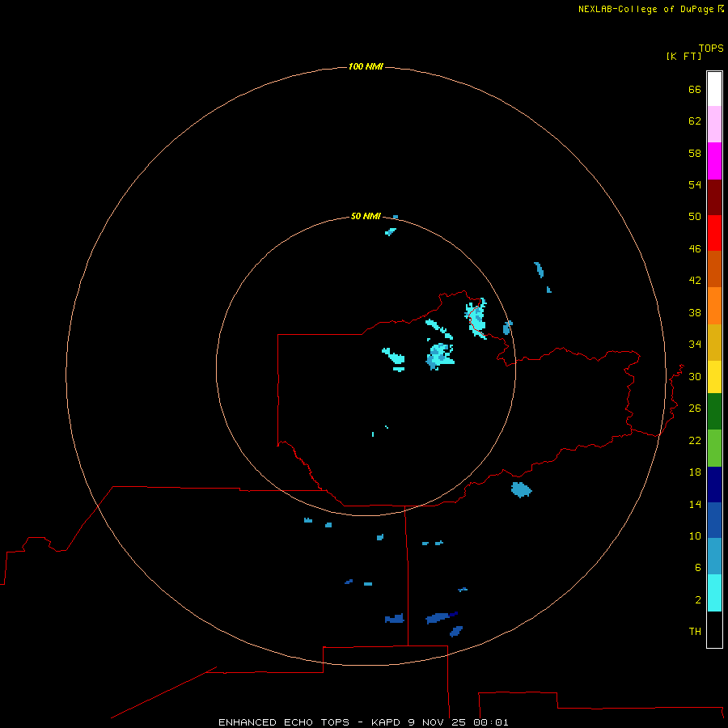Viewport: 728px width, 728px height.
Task: Click the 100 NMI range ring label
Action: (x=366, y=66)
